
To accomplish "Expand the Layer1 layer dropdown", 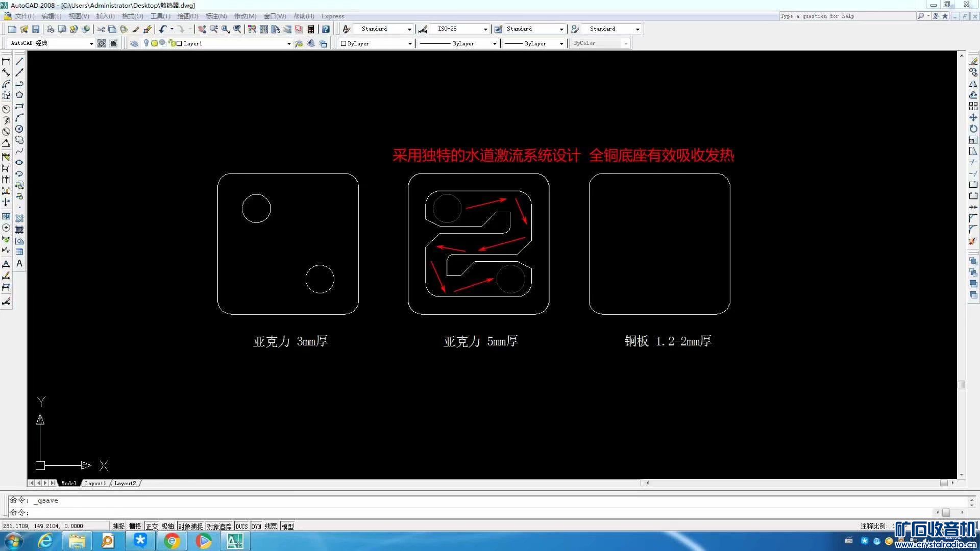I will point(289,44).
